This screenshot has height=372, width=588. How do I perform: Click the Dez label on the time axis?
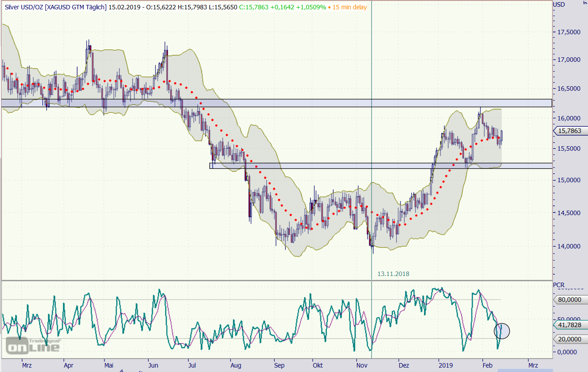tap(404, 365)
